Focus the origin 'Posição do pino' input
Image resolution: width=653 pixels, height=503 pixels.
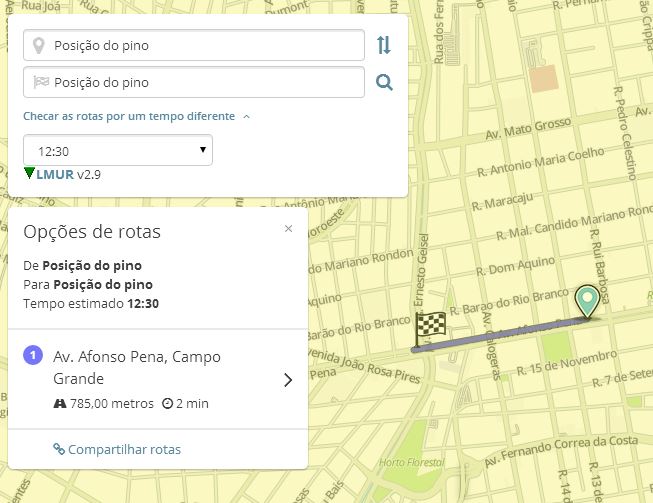click(x=194, y=45)
